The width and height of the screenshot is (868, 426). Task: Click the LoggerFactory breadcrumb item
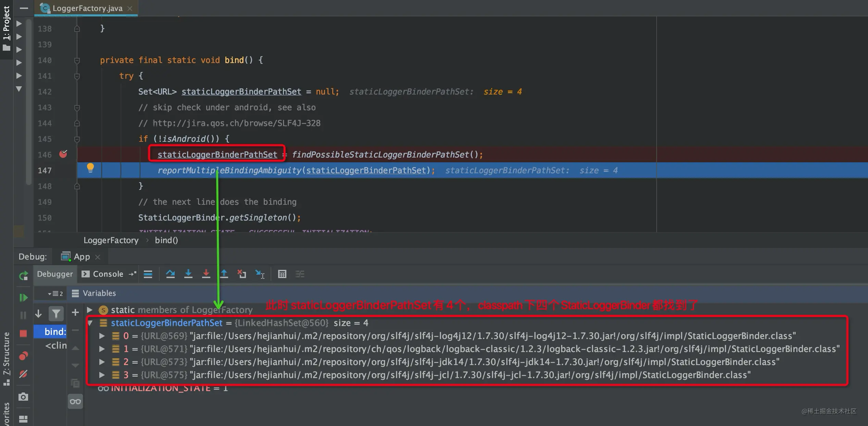click(x=111, y=240)
